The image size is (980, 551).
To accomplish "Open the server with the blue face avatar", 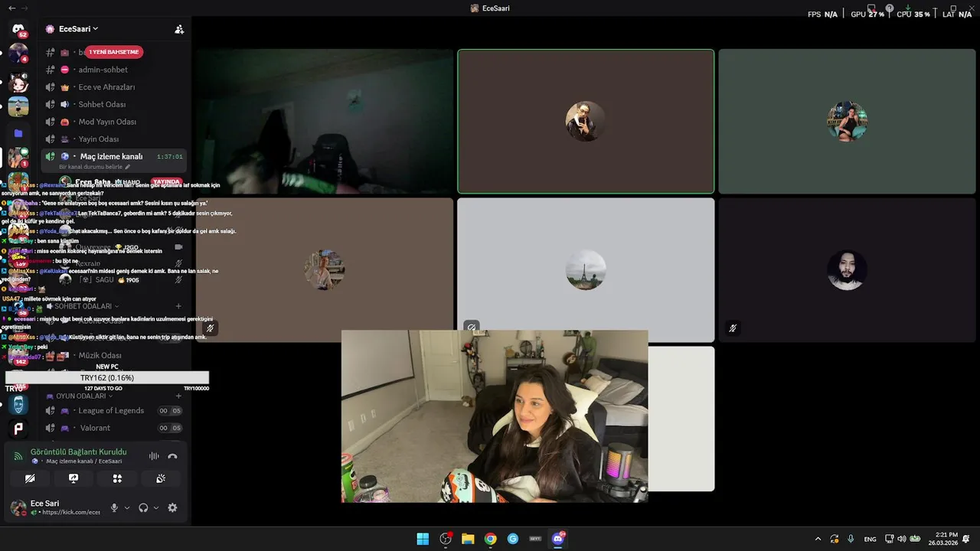I will click(x=18, y=405).
